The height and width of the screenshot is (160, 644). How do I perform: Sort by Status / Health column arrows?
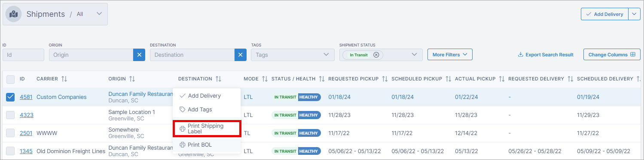pyautogui.click(x=322, y=79)
